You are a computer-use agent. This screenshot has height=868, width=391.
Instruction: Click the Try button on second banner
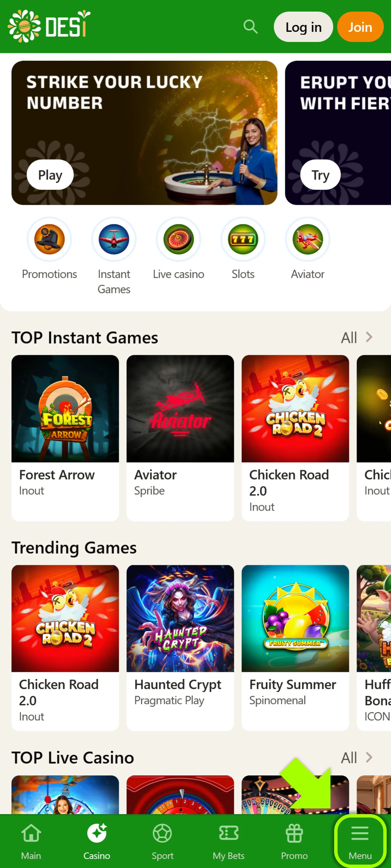pos(320,175)
